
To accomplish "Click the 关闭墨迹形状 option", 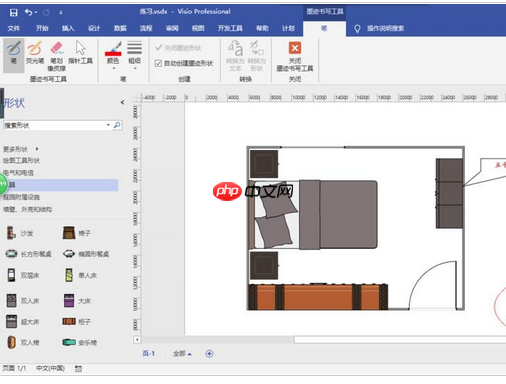I will [x=178, y=48].
